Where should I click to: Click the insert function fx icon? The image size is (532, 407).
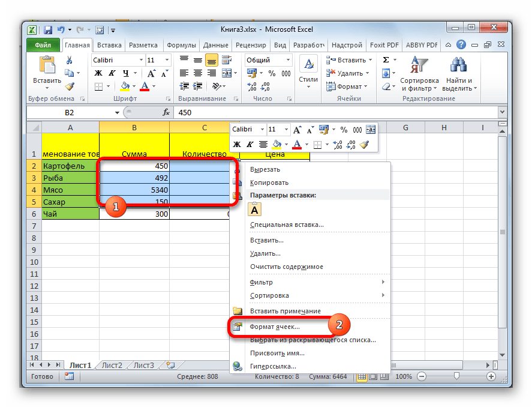(x=166, y=112)
